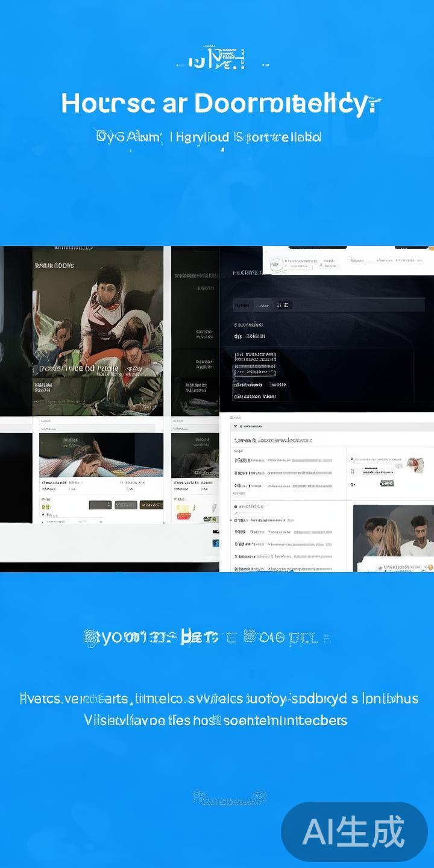Open the photo of the couple
The height and width of the screenshot is (868, 434).
[393, 533]
